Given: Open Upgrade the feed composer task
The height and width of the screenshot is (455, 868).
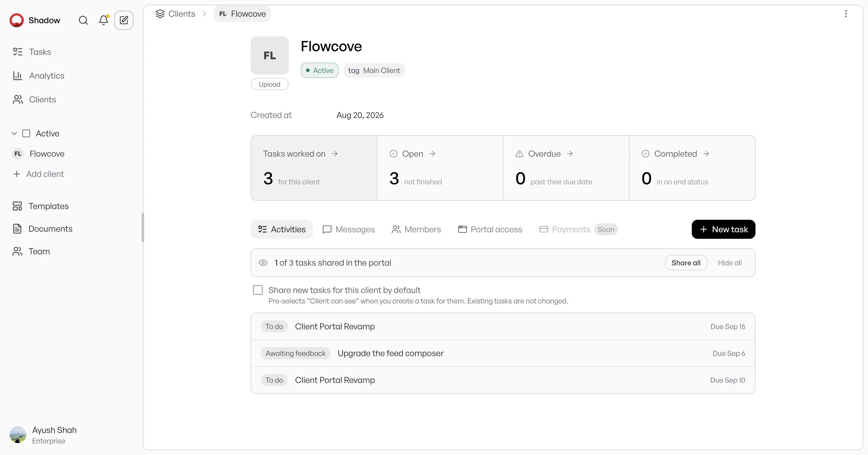Looking at the screenshot, I should tap(503, 353).
